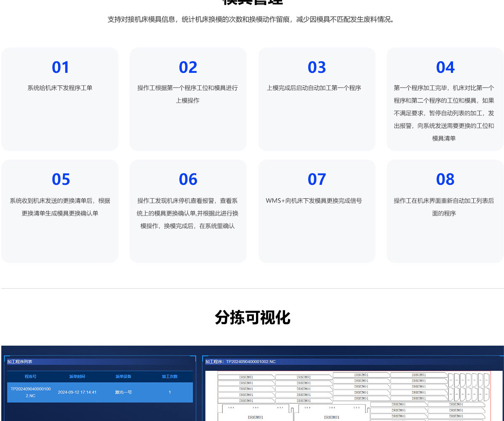Click the subtitle starting with "支持对接机床模具信息"
504x421 pixels.
tap(252, 19)
